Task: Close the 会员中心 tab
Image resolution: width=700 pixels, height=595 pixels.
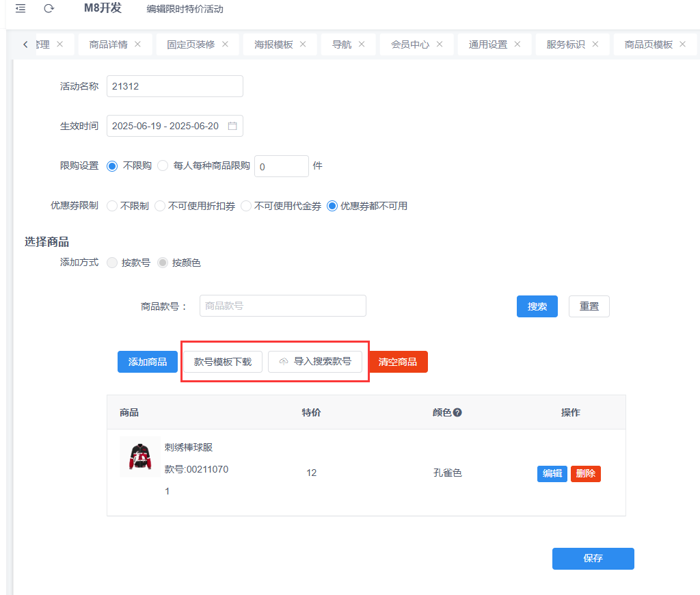Action: click(x=440, y=44)
